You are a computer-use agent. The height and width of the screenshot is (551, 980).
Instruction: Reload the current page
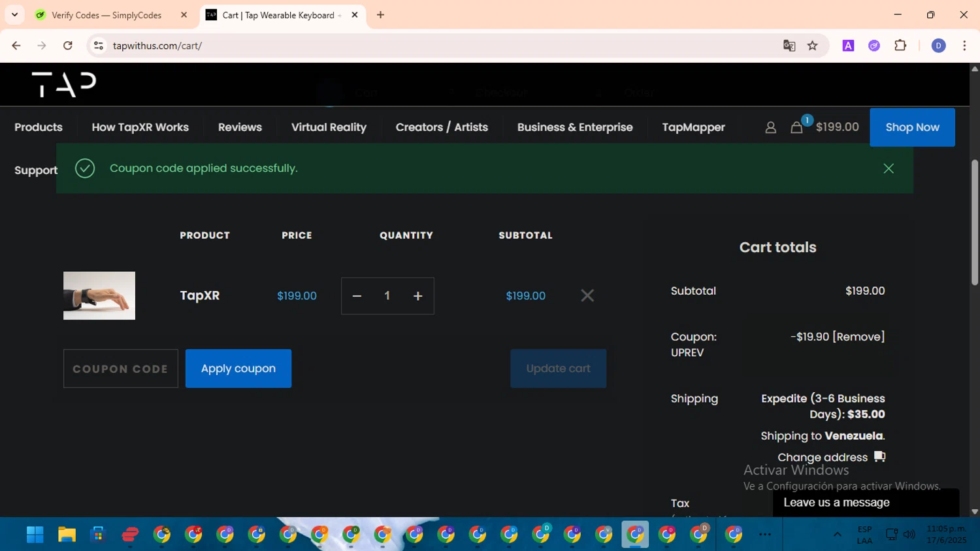67,46
